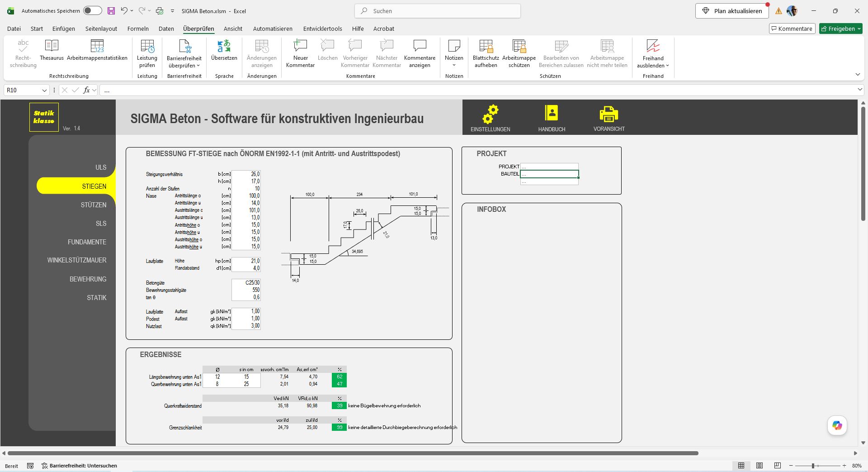Add a Neuer Kommentar
Screen dimensions: 868x472
300,54
